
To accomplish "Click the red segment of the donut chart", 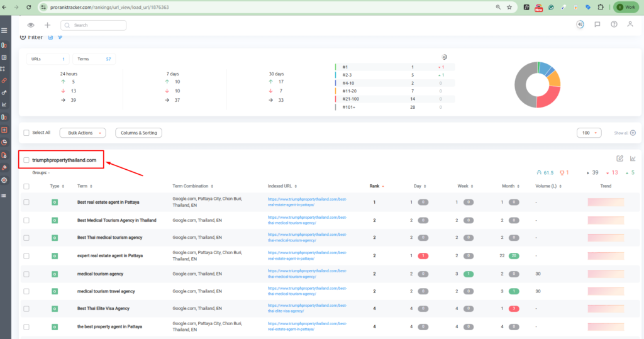I will [x=548, y=97].
